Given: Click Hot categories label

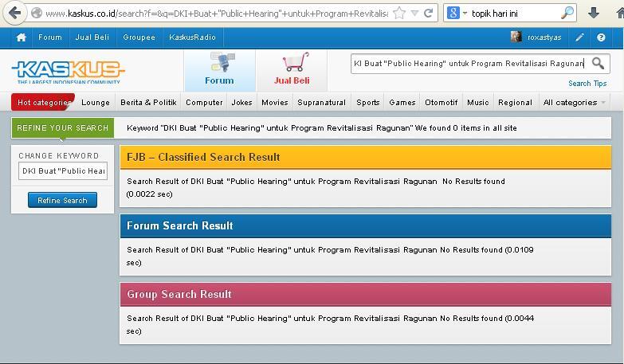Looking at the screenshot, I should coord(43,102).
